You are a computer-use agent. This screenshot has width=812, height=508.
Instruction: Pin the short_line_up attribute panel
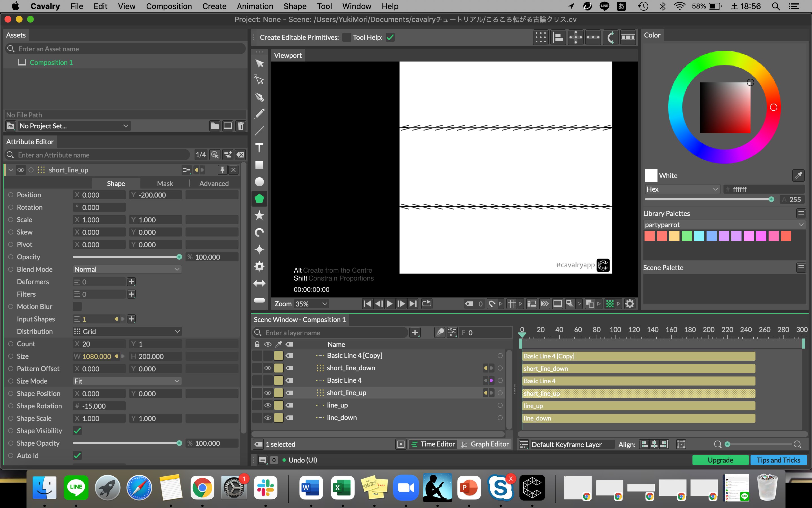pos(222,170)
